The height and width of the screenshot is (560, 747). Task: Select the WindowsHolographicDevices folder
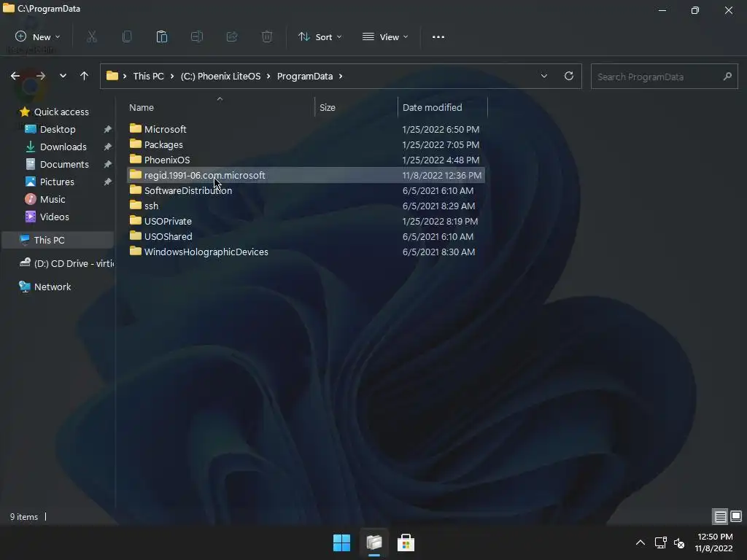tap(306, 252)
